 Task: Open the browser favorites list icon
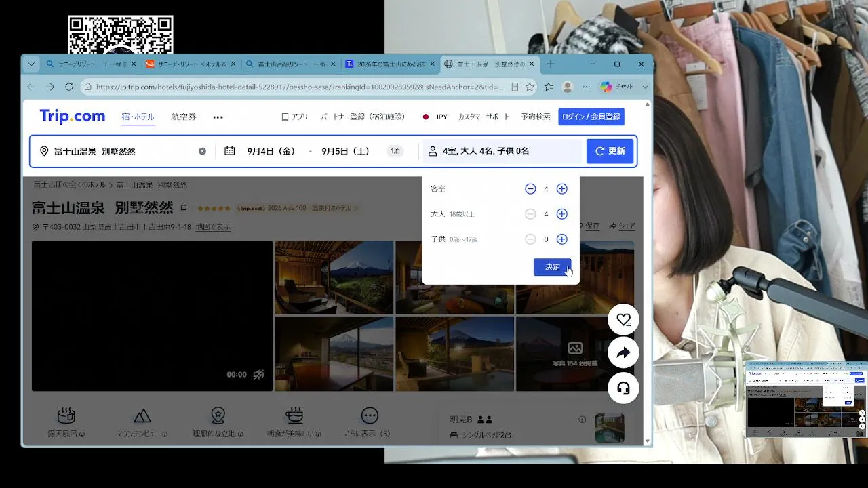pyautogui.click(x=549, y=87)
